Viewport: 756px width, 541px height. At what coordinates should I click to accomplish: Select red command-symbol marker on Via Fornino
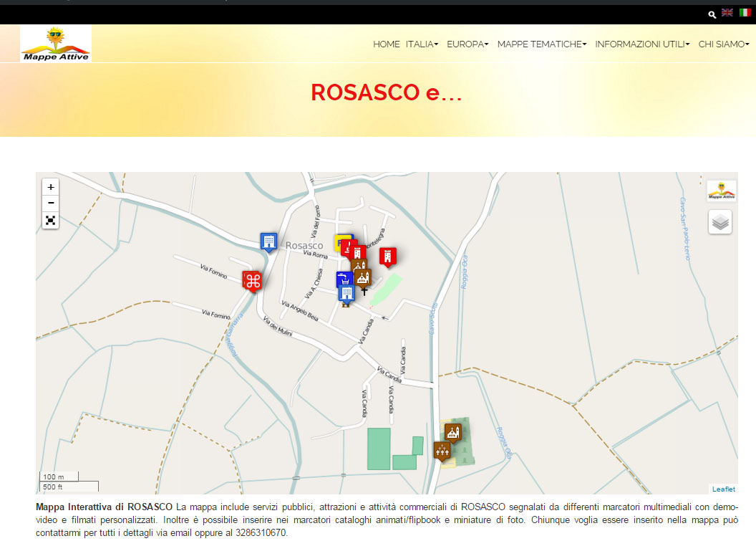252,282
